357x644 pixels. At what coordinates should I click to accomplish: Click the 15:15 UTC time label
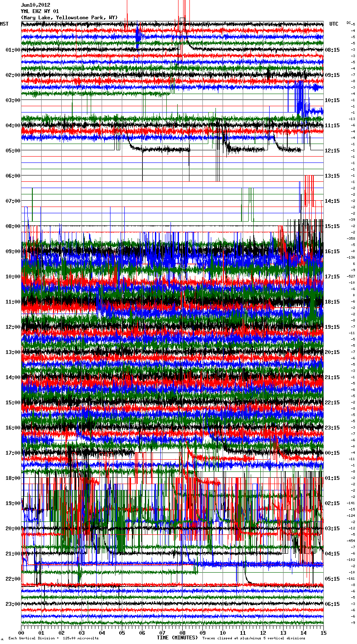point(332,226)
